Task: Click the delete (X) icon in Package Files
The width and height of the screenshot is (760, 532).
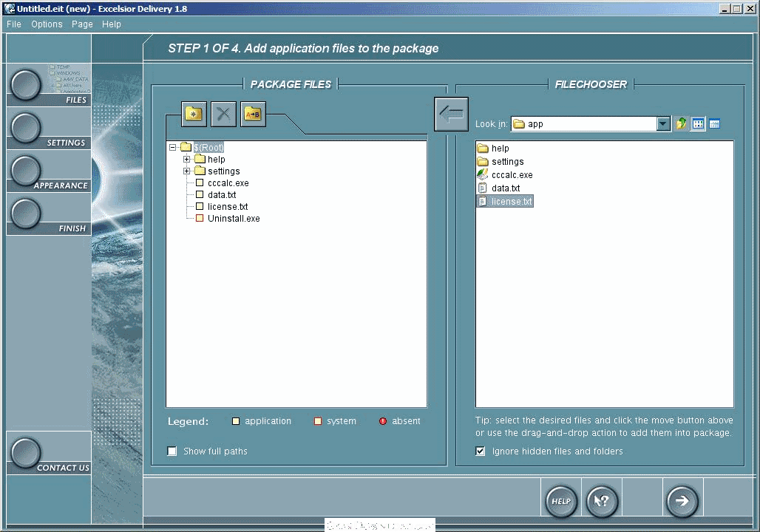Action: [223, 115]
